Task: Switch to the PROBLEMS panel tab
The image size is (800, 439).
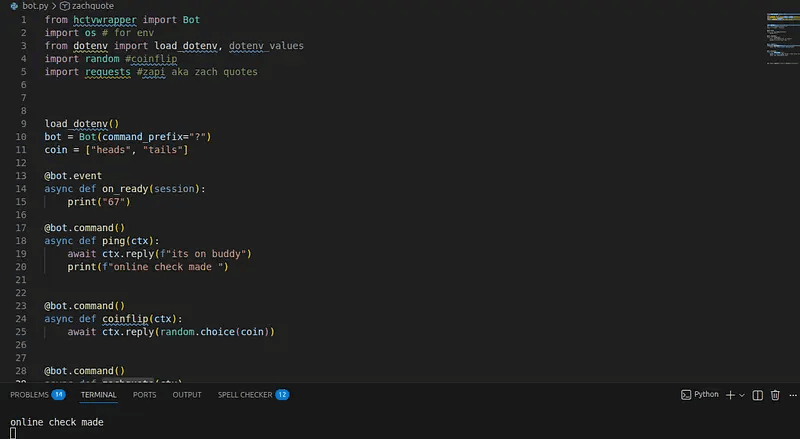Action: pos(29,395)
